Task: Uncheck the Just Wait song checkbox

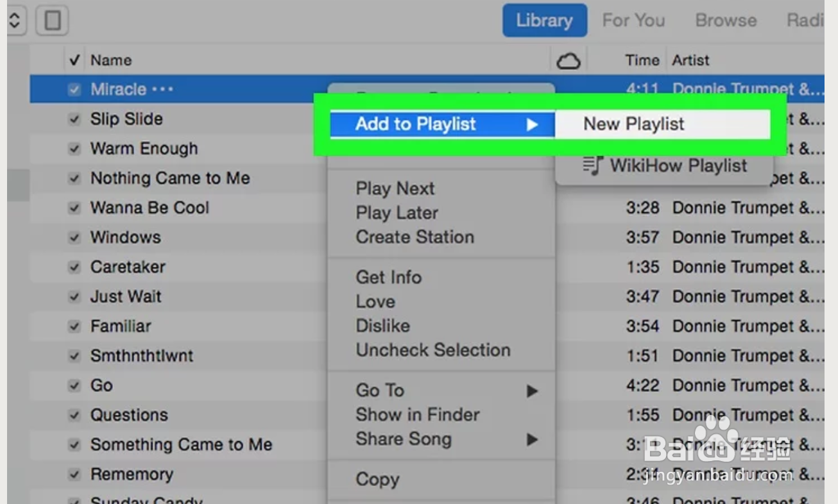Action: coord(74,297)
